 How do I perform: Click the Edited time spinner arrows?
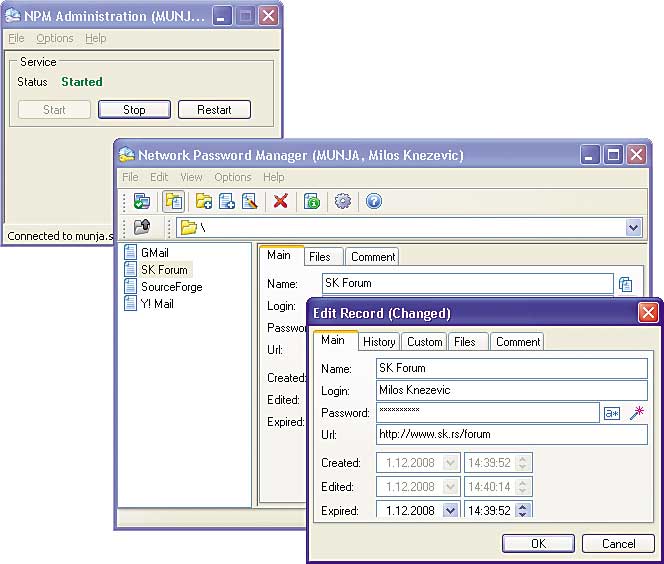523,487
